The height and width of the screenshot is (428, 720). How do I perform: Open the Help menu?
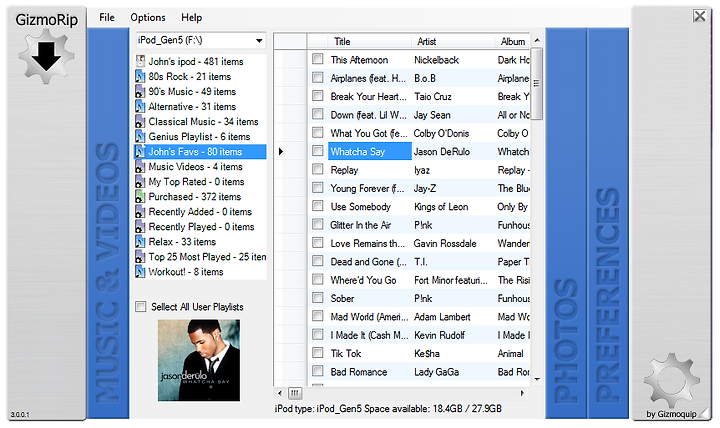point(191,17)
